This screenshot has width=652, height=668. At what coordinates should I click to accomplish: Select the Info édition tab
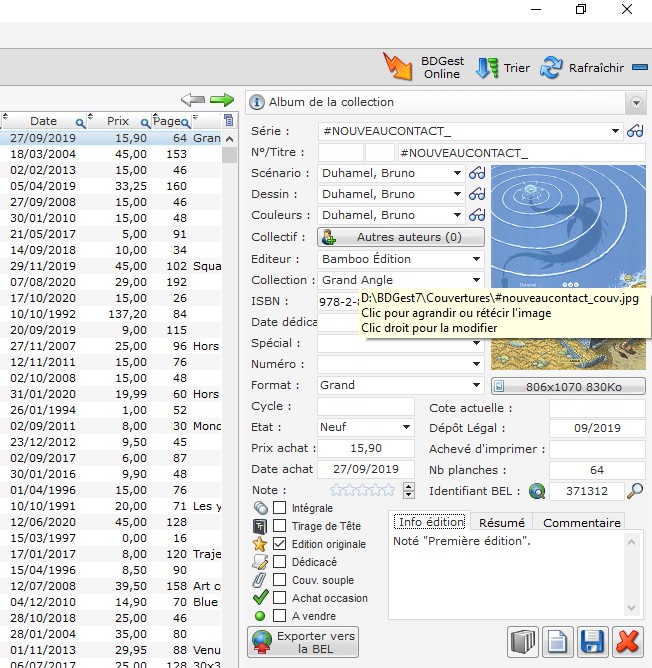[431, 522]
